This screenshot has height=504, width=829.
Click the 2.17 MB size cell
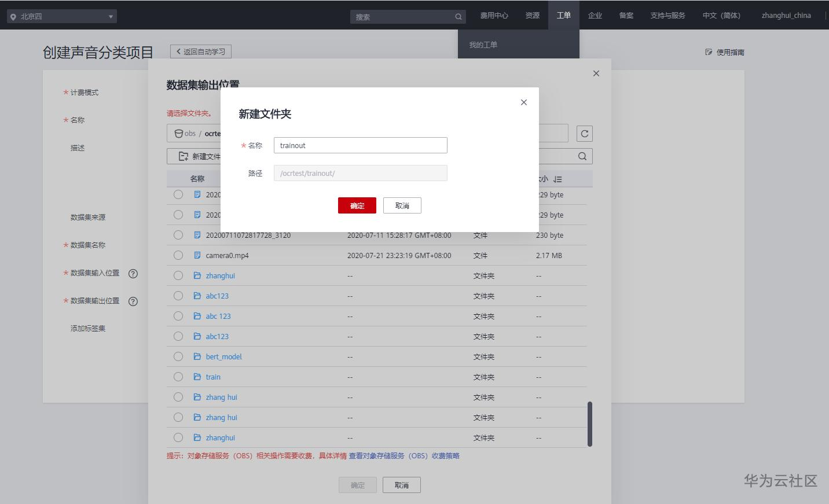pos(549,255)
